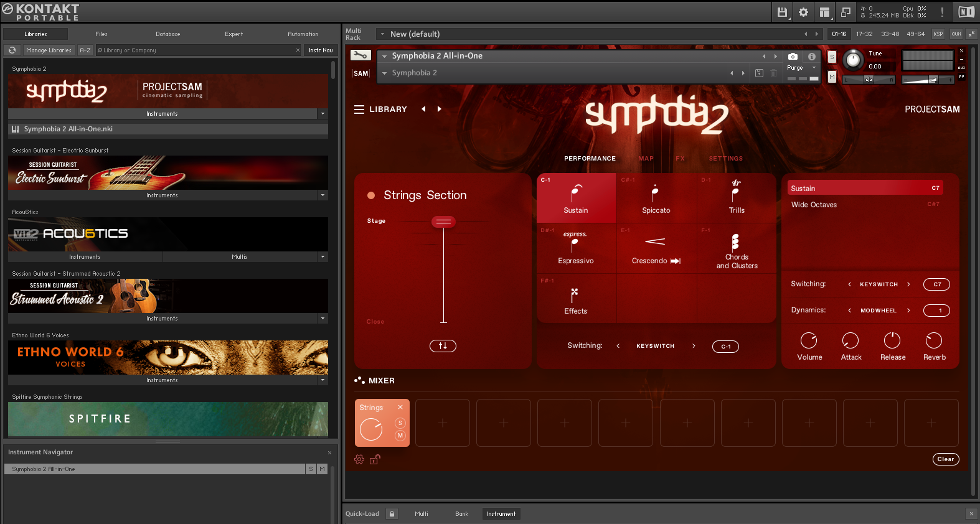Expand AcouSticS library dropdown arrow
Viewport: 980px width, 524px height.
tap(323, 257)
